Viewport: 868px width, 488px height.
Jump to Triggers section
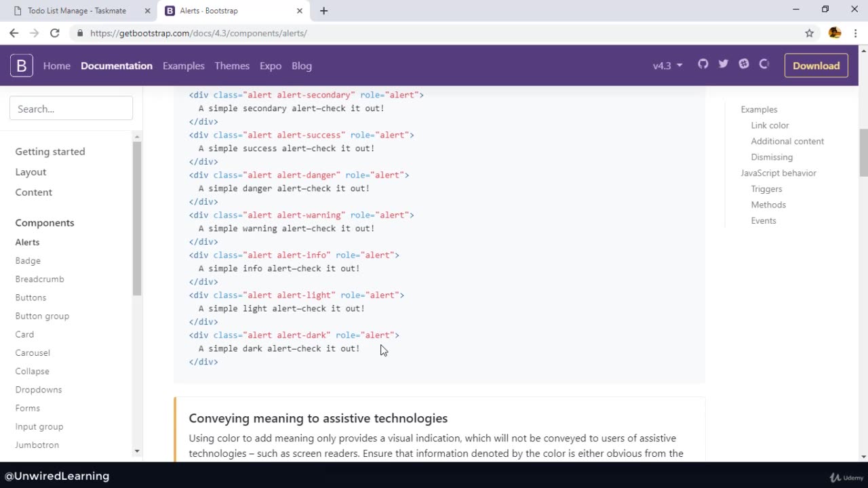766,188
